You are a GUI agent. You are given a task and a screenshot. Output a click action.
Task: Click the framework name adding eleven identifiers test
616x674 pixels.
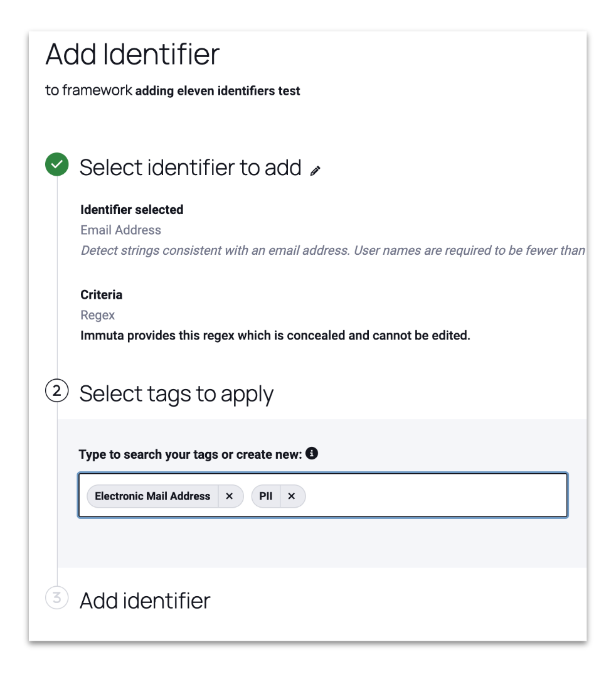[x=218, y=91]
